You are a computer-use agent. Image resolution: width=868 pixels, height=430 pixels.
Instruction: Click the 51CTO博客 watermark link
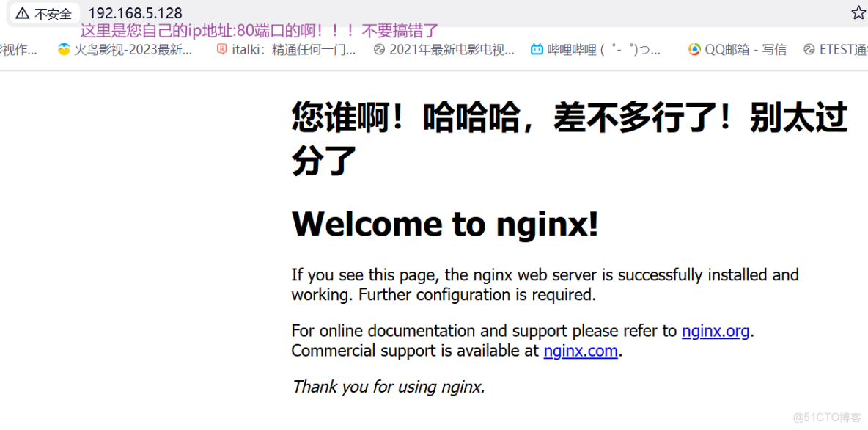tap(825, 418)
